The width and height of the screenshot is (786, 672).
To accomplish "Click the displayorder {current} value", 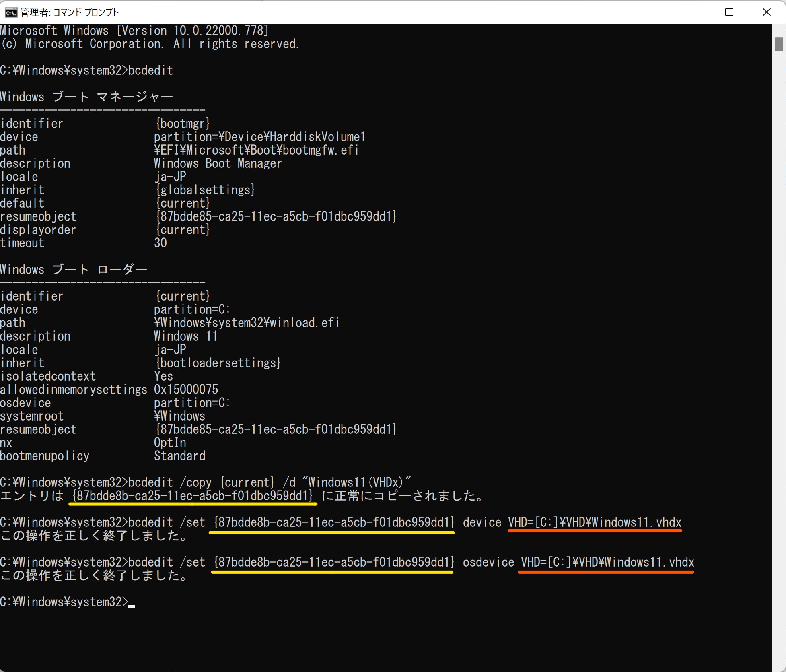I will (183, 230).
